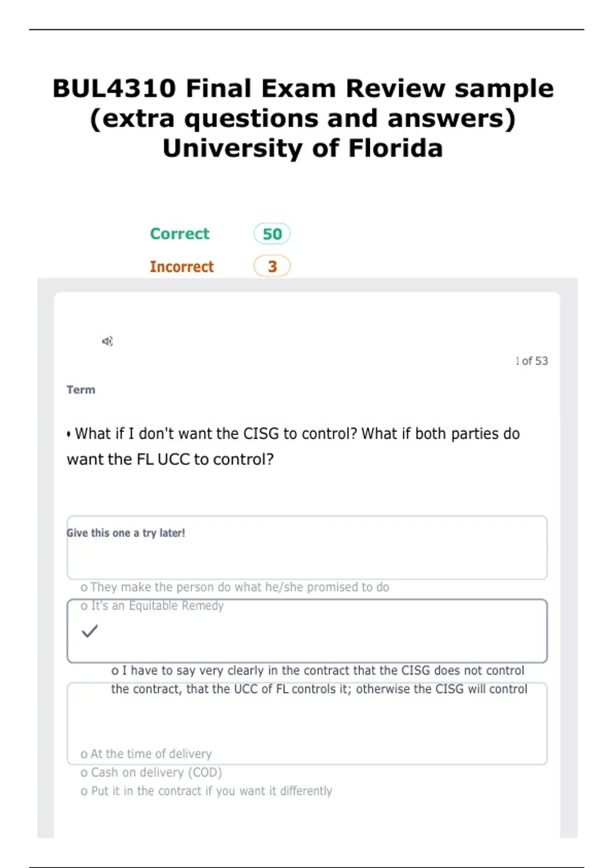The height and width of the screenshot is (868, 613).
Task: Click the '(extra questions and answers)' subtitle
Action: pos(303,118)
